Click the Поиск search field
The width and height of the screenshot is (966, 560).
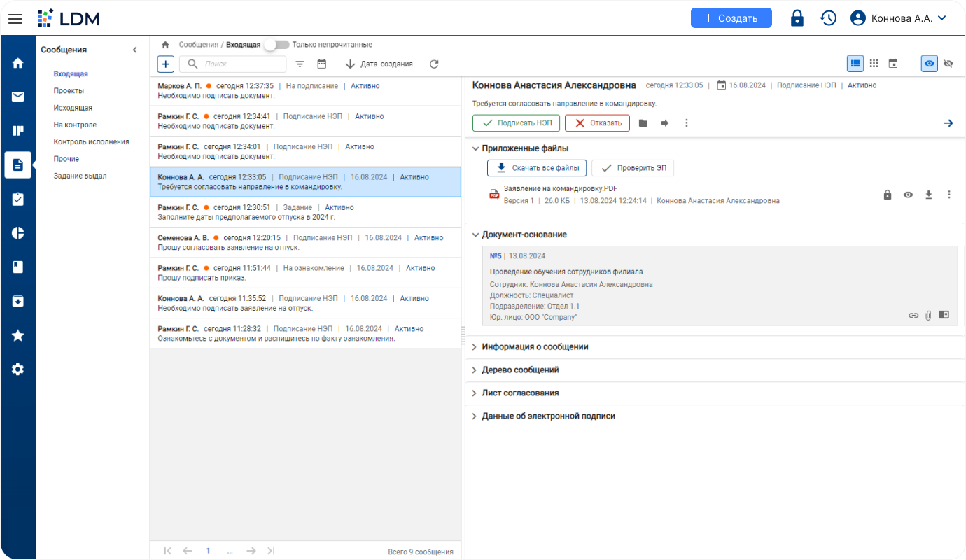point(233,64)
